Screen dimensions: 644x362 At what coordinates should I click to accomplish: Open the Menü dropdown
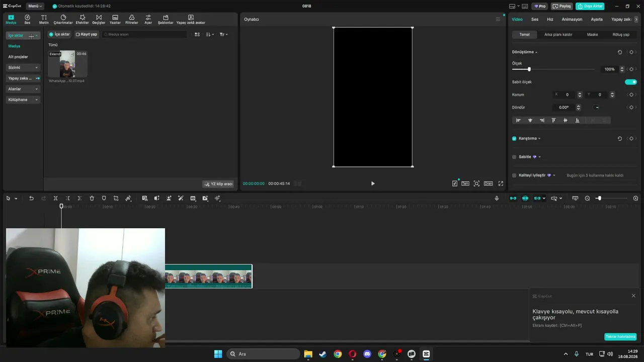click(x=35, y=6)
